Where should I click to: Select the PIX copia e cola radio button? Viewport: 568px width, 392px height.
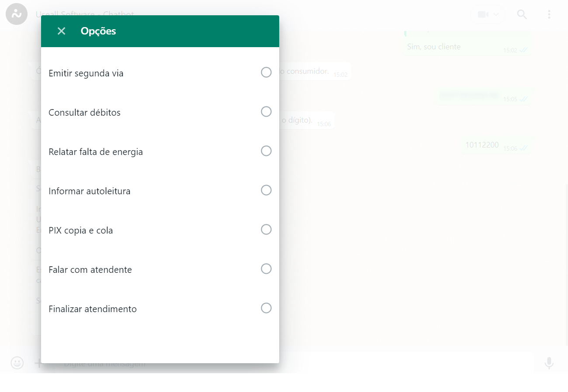[x=266, y=229]
